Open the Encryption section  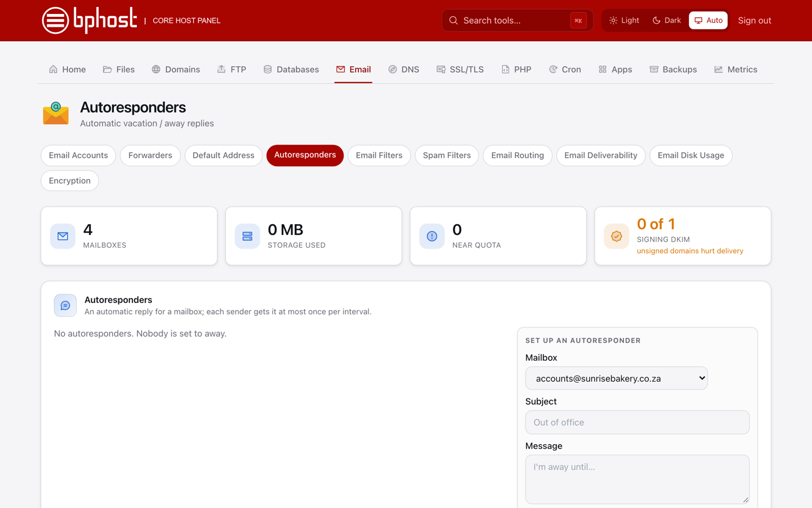point(70,181)
